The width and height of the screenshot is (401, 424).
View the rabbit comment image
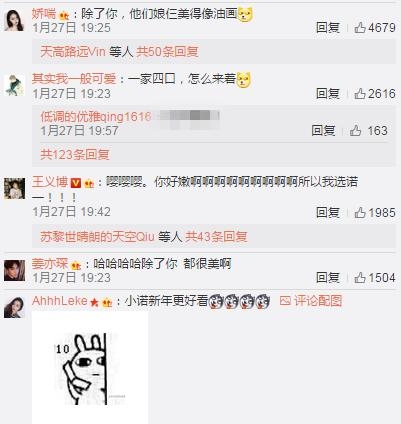[x=90, y=367]
